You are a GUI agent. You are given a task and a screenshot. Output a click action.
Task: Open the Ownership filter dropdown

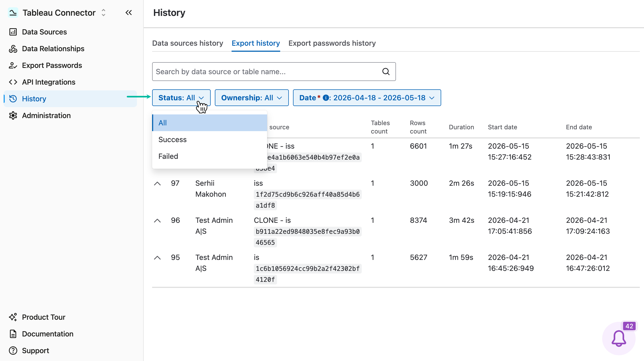(x=252, y=98)
